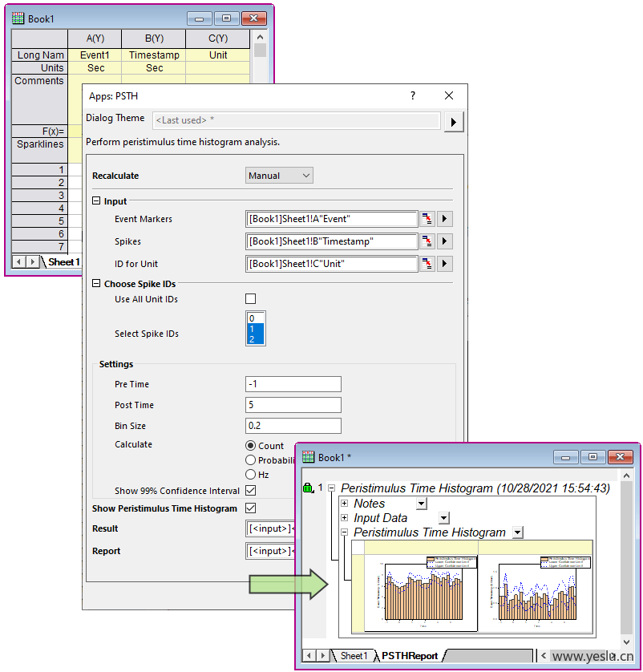Viewport: 643px width, 672px height.
Task: Enable Use All Unit IDs checkbox
Action: click(x=251, y=299)
